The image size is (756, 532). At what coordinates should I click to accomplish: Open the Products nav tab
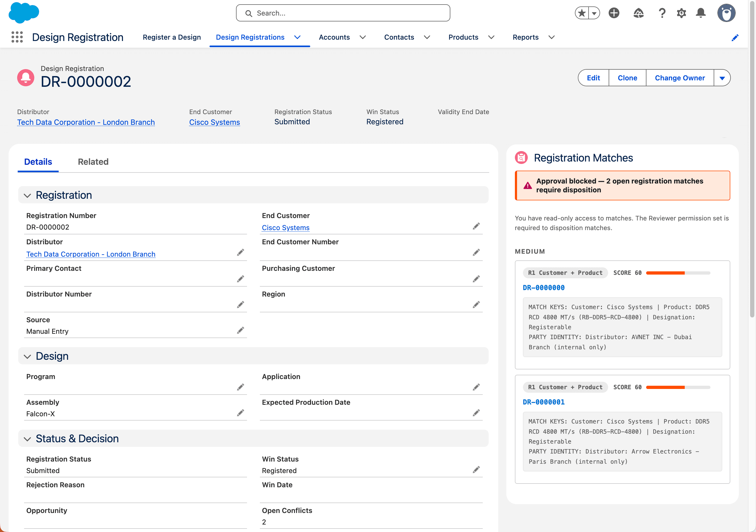click(x=463, y=37)
